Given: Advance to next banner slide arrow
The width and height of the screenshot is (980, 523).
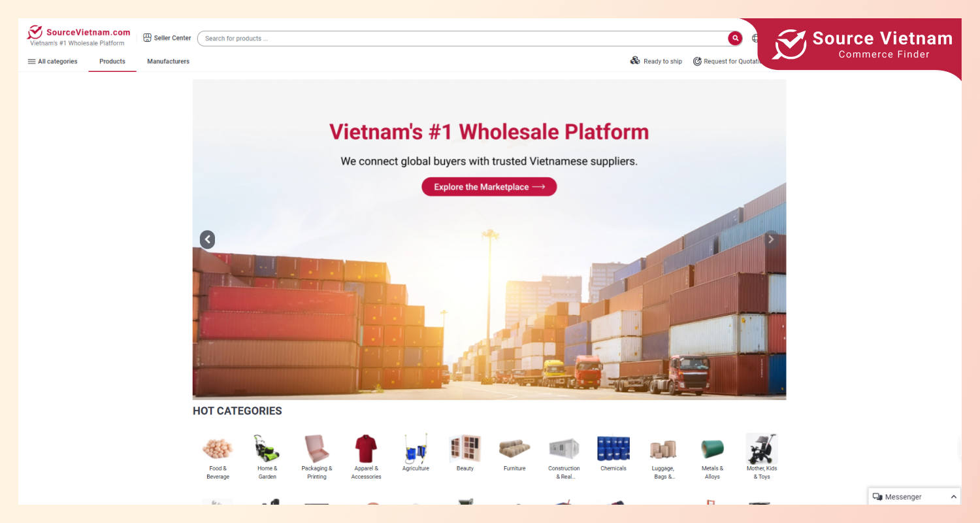Looking at the screenshot, I should pos(771,239).
